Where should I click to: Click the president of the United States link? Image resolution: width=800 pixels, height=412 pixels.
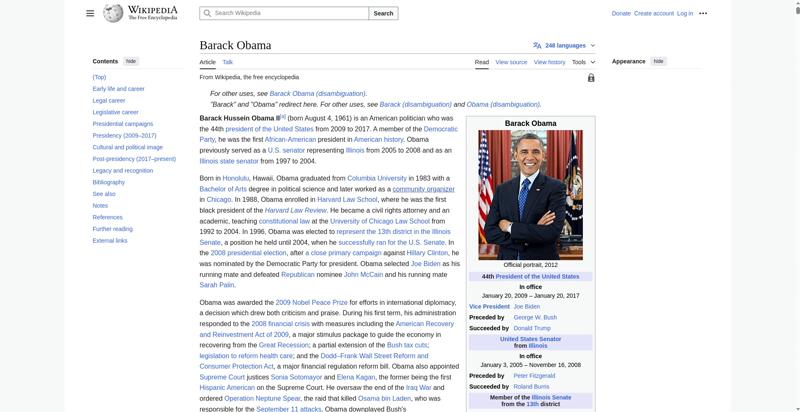click(x=269, y=129)
